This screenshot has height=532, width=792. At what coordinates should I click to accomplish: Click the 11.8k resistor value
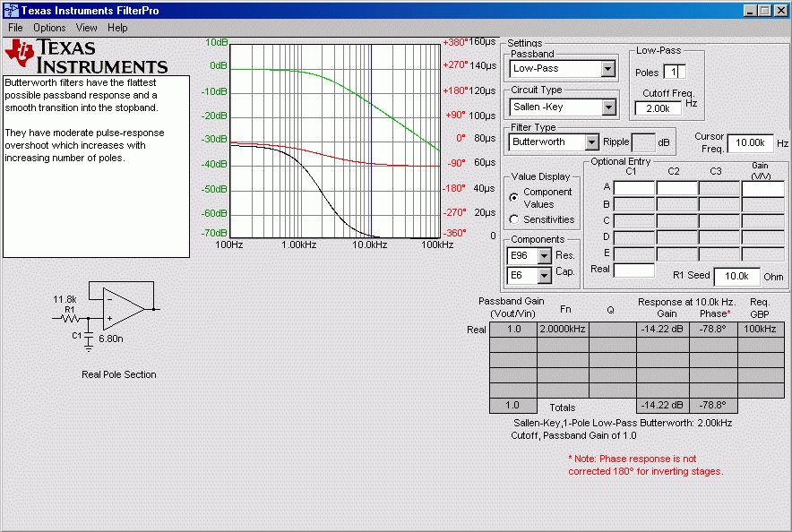pos(65,299)
